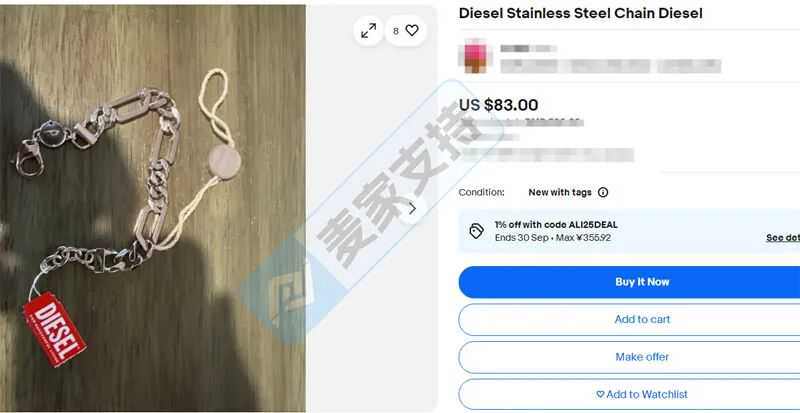Add the Diesel chain to cart
Screen dimensions: 800x413
pyautogui.click(x=629, y=320)
